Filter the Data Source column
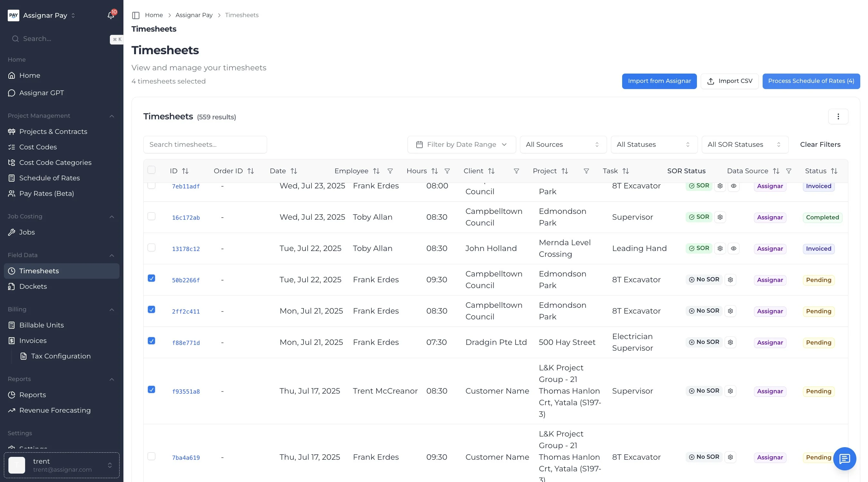Viewport: 868px width, 482px height. pyautogui.click(x=788, y=171)
